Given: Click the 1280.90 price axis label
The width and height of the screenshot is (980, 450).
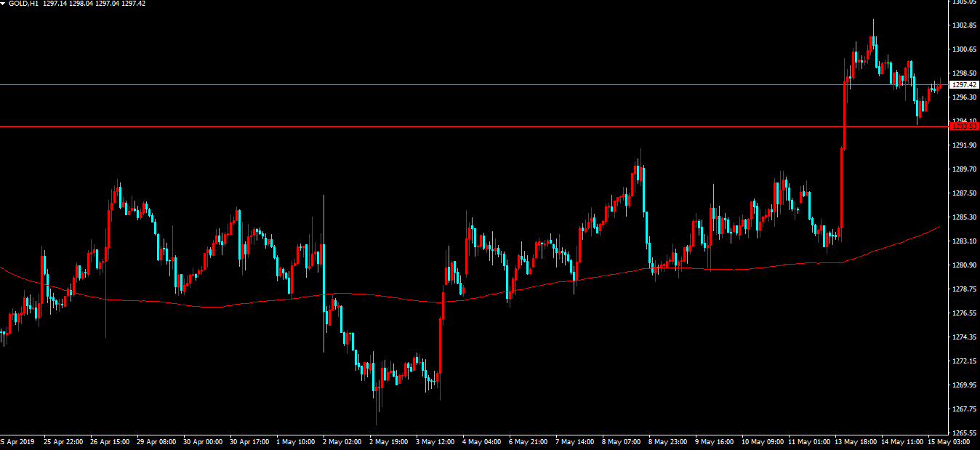Looking at the screenshot, I should point(964,265).
